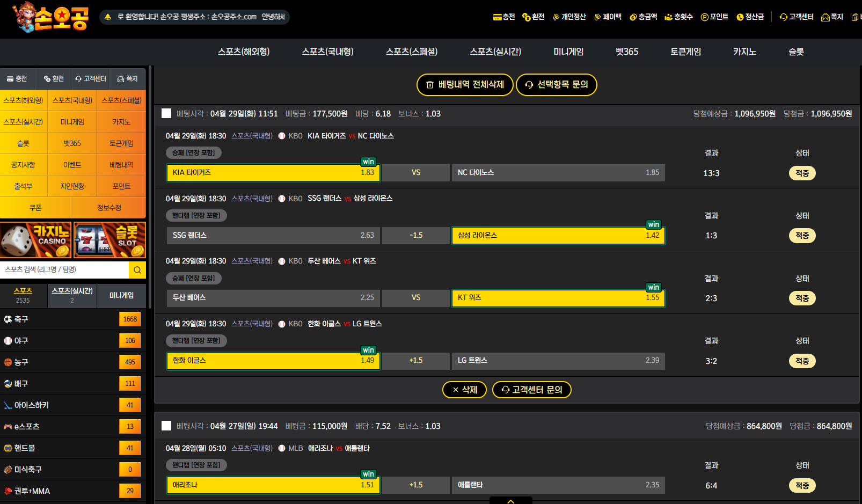862x504 pixels.
Task: Open 이벤트 in orange sidebar grid
Action: (x=72, y=165)
